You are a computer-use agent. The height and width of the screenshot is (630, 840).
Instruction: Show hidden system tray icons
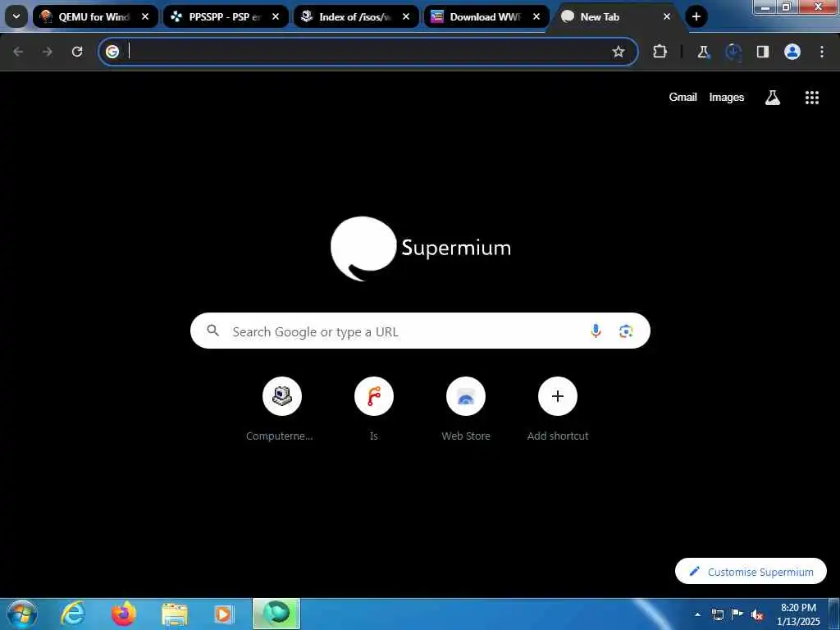697,614
